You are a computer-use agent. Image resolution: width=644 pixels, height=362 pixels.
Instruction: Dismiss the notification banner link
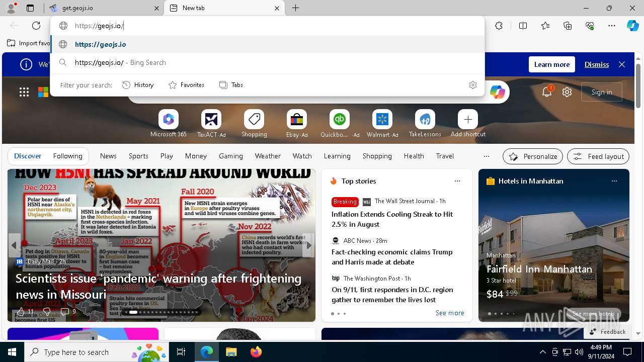click(x=597, y=64)
